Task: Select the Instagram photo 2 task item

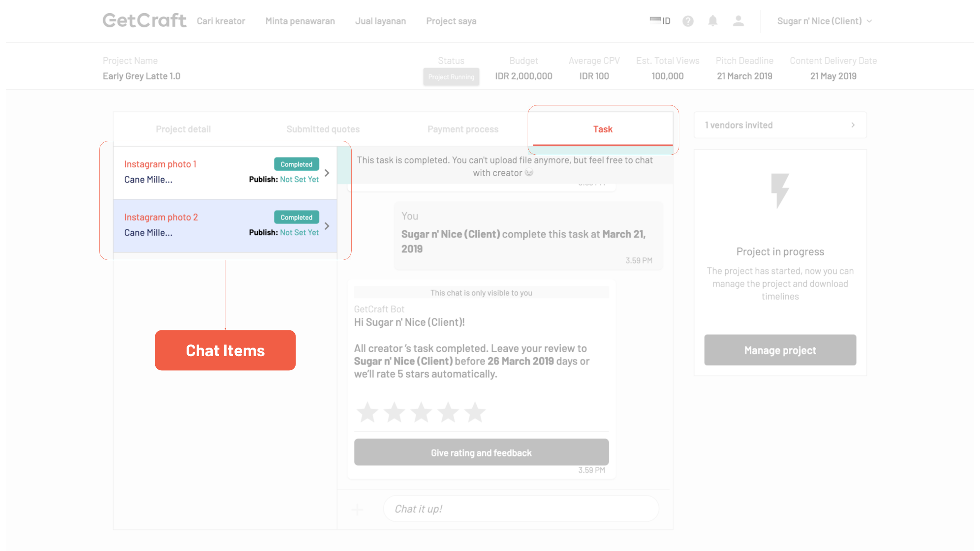Action: click(x=225, y=226)
